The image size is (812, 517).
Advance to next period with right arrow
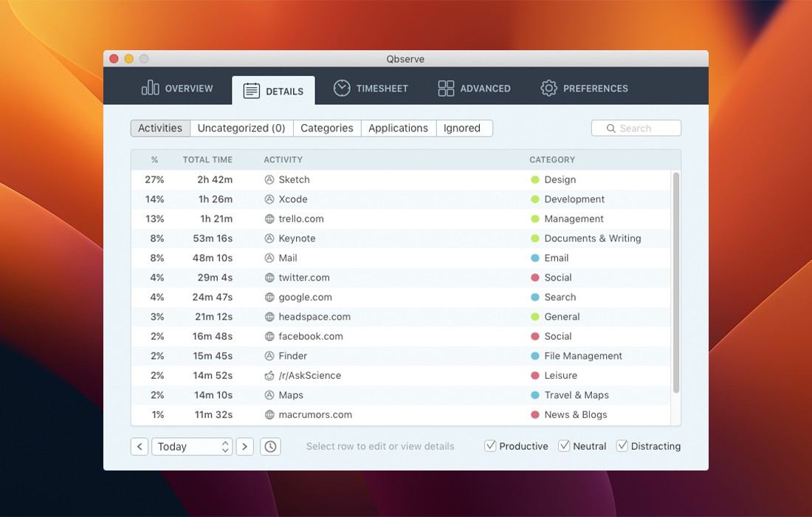click(x=245, y=446)
